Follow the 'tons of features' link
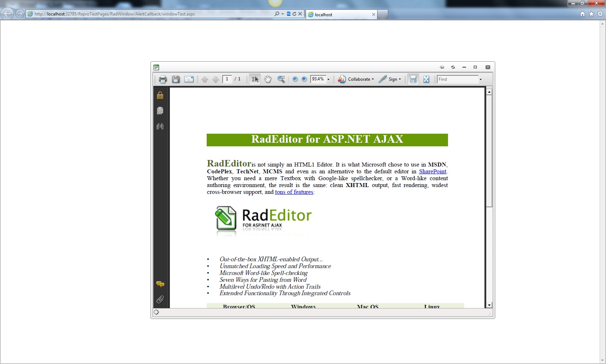 pos(294,192)
